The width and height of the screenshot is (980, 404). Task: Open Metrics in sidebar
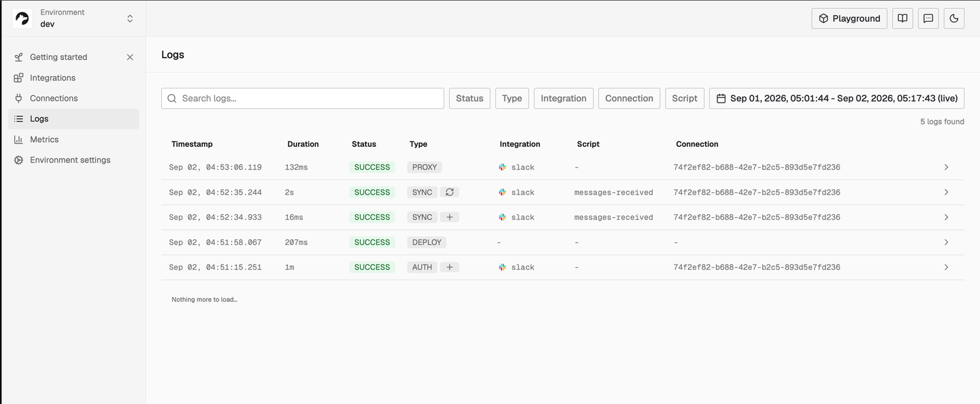pos(73,139)
